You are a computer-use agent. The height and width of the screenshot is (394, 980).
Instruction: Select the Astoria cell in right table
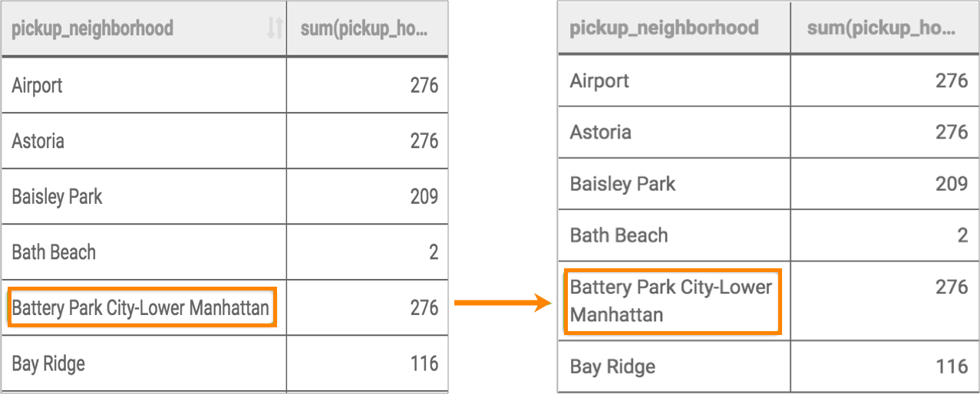(x=600, y=132)
